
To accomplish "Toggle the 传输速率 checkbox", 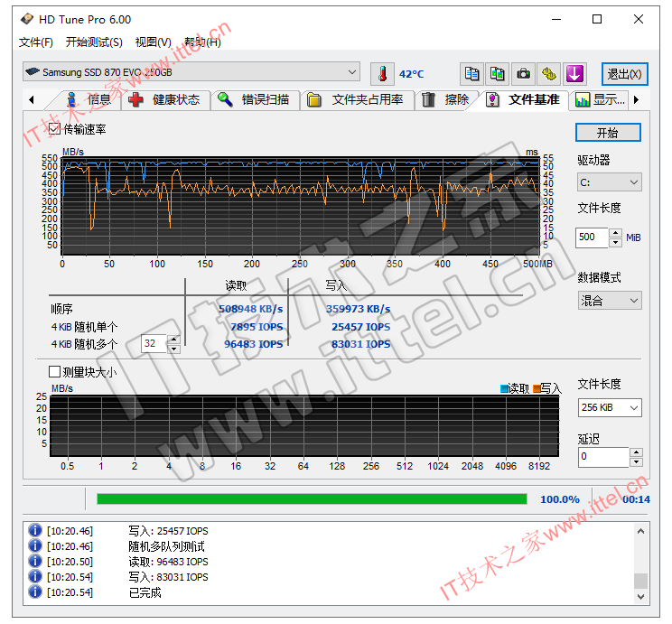I will [55, 130].
